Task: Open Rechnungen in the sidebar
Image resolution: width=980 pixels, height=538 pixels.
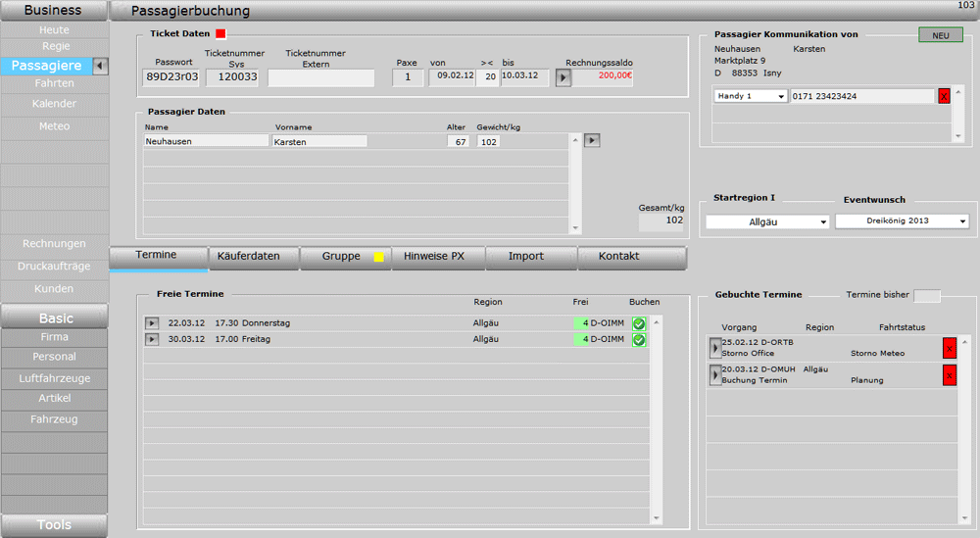Action: [x=54, y=244]
